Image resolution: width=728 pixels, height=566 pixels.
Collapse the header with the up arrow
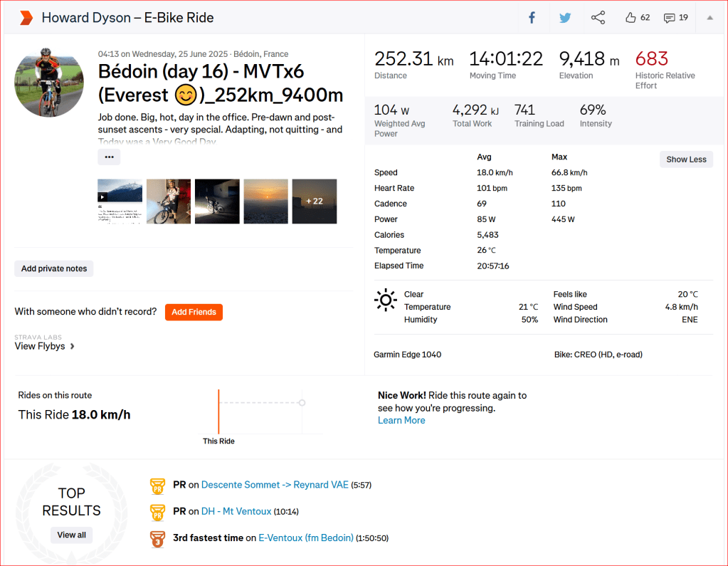pyautogui.click(x=709, y=18)
